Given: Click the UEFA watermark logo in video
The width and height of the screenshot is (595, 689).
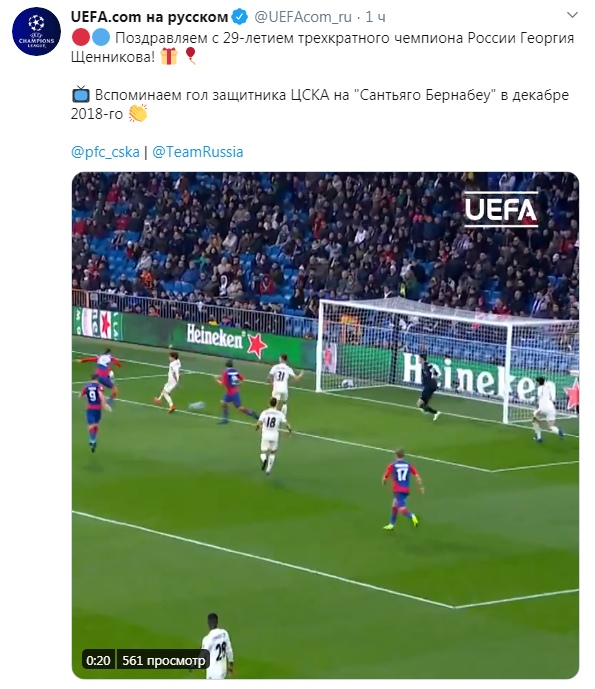Looking at the screenshot, I should coord(501,209).
